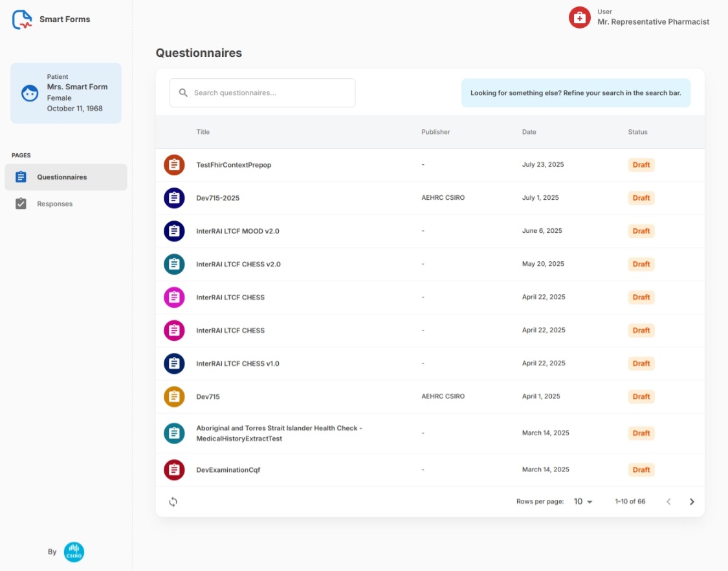Click the dark red icon for DevExaminationCqf
Image resolution: width=728 pixels, height=571 pixels.
(174, 470)
